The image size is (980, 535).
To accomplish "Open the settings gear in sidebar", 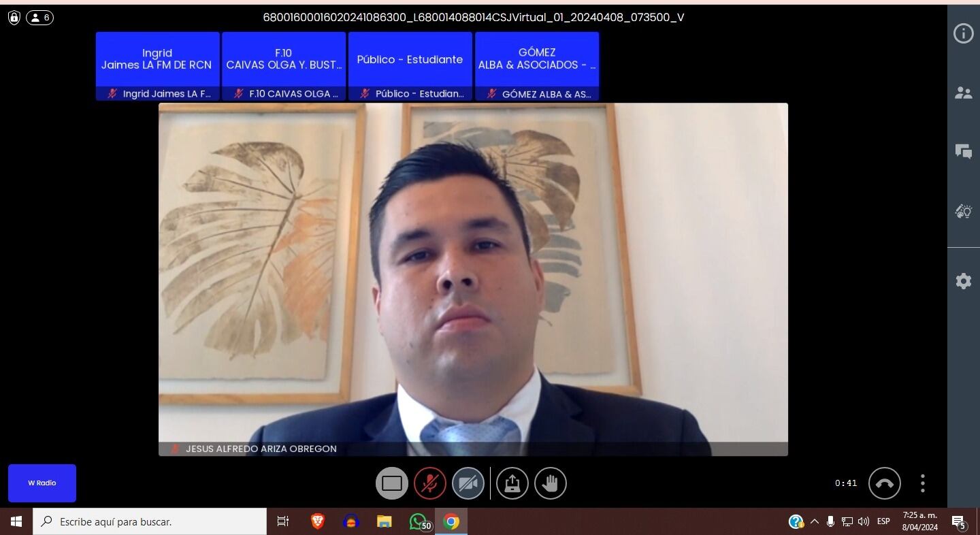I will [963, 281].
